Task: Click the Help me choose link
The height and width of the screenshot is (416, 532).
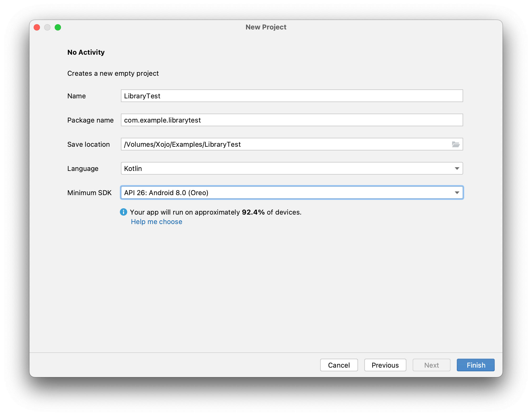Action: click(x=156, y=222)
